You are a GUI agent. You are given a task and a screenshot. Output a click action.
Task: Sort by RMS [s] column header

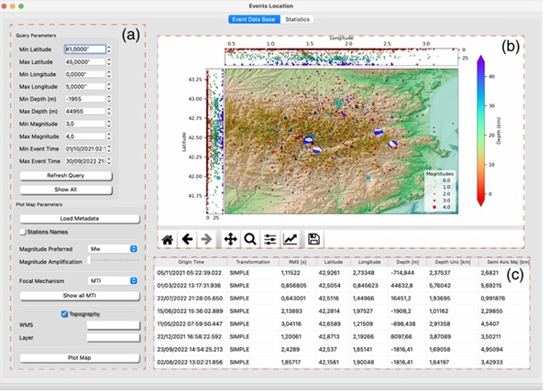tap(297, 262)
